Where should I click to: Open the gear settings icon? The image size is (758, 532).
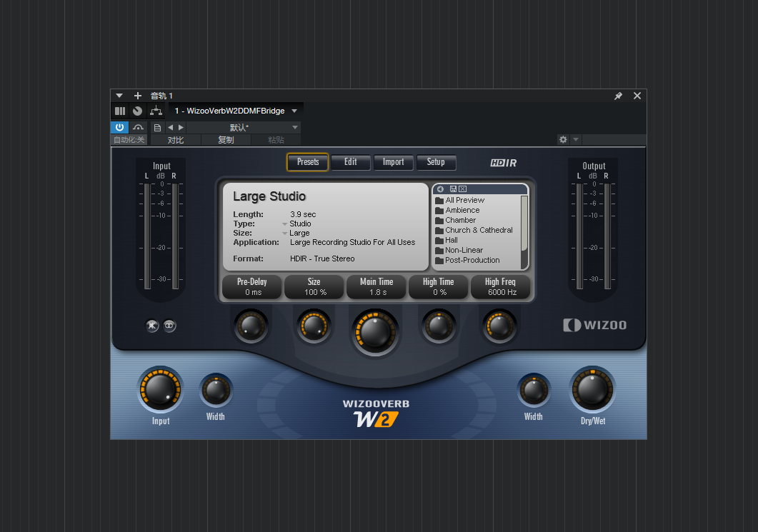pos(563,139)
